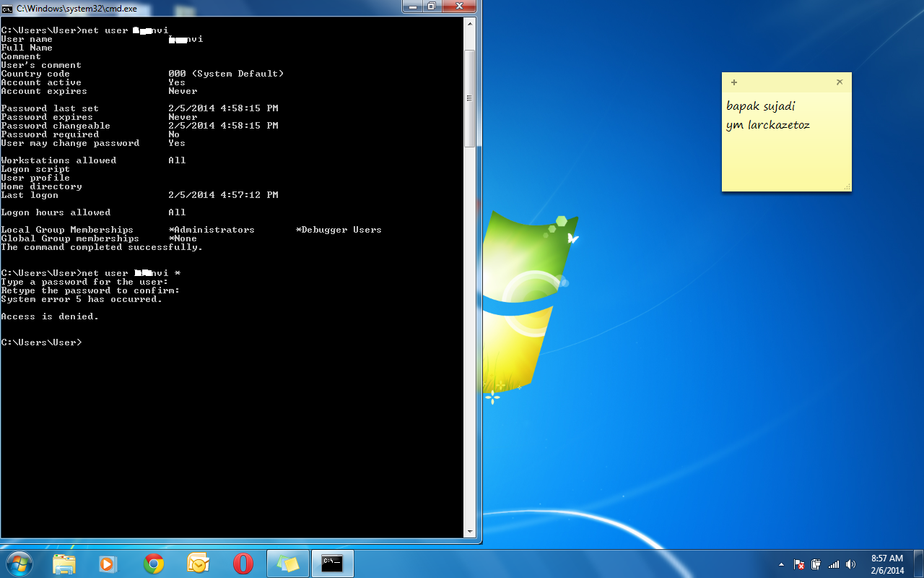924x578 pixels.
Task: Open Windows Explorer from the taskbar
Action: coord(64,564)
